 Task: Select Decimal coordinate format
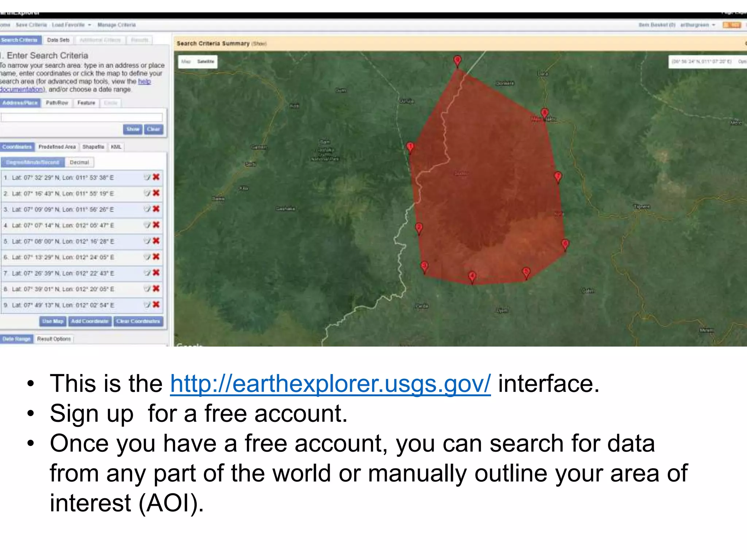[x=79, y=162]
